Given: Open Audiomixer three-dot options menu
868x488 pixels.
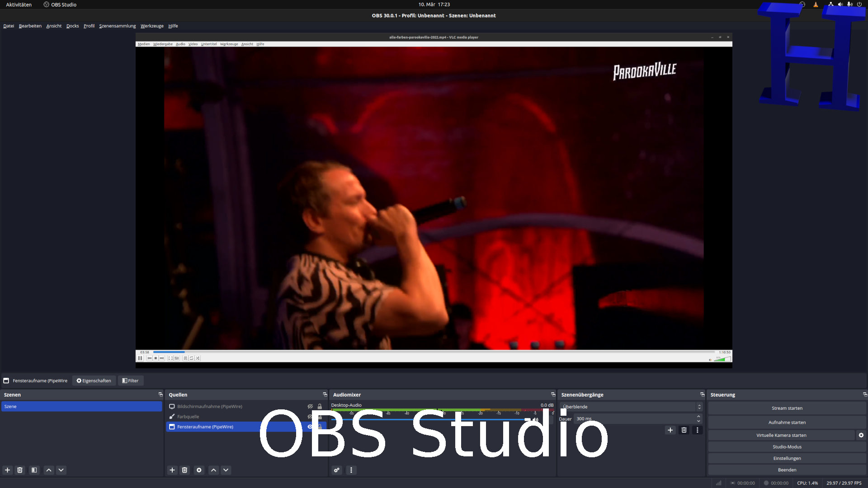Looking at the screenshot, I should click(x=351, y=470).
